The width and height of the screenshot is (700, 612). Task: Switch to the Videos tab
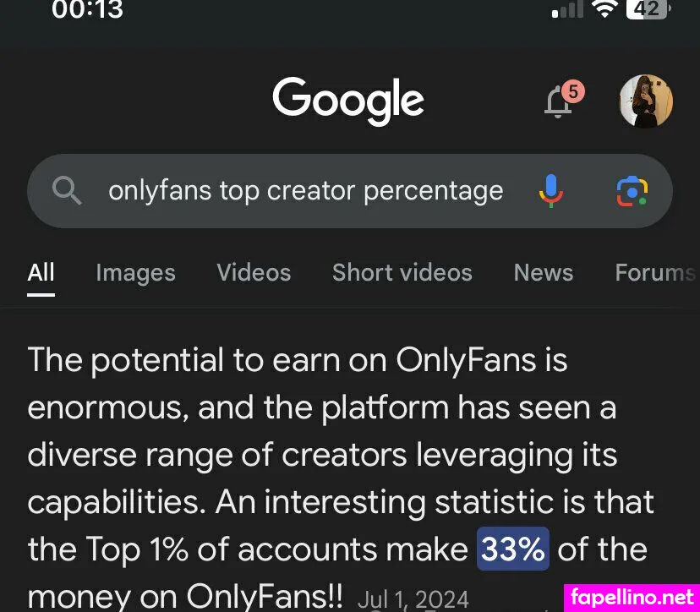pyautogui.click(x=254, y=272)
